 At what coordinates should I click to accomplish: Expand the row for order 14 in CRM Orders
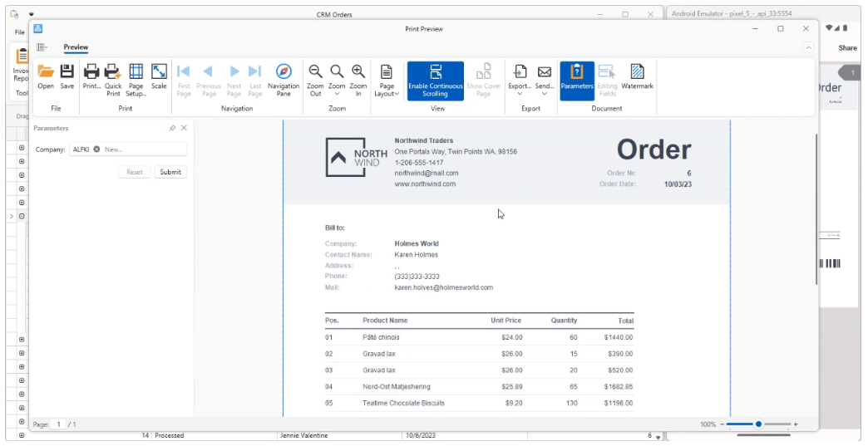click(x=22, y=435)
